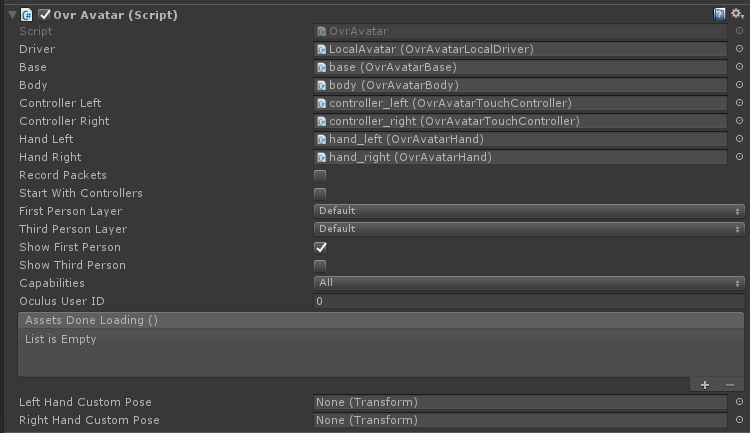752x433 pixels.
Task: Open object picker for Base field
Action: point(739,67)
